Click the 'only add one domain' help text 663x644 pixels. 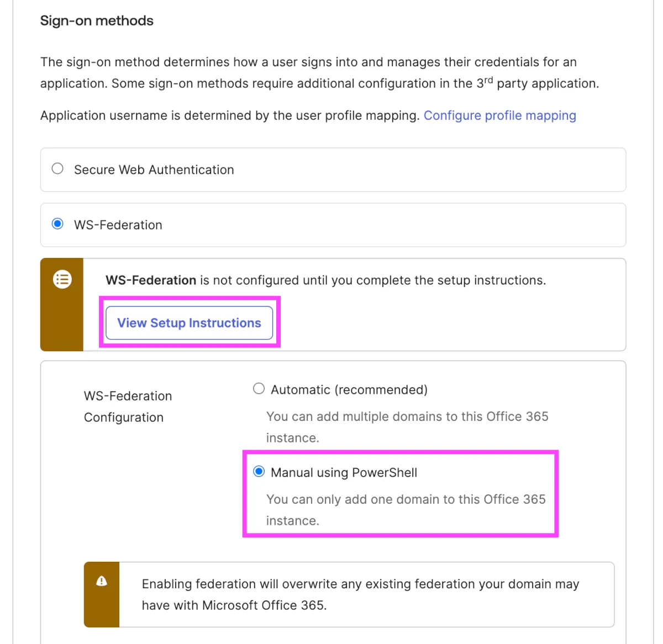(x=406, y=509)
